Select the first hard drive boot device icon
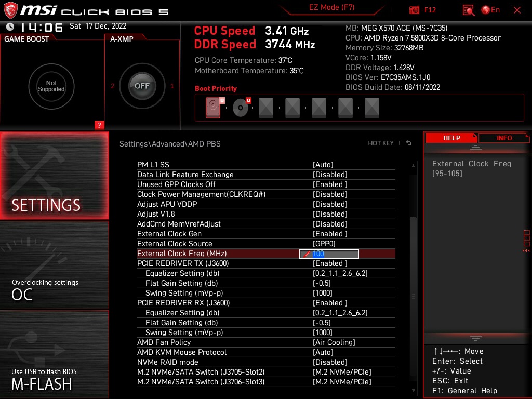Screen dimensions: 532x399 pos(213,108)
